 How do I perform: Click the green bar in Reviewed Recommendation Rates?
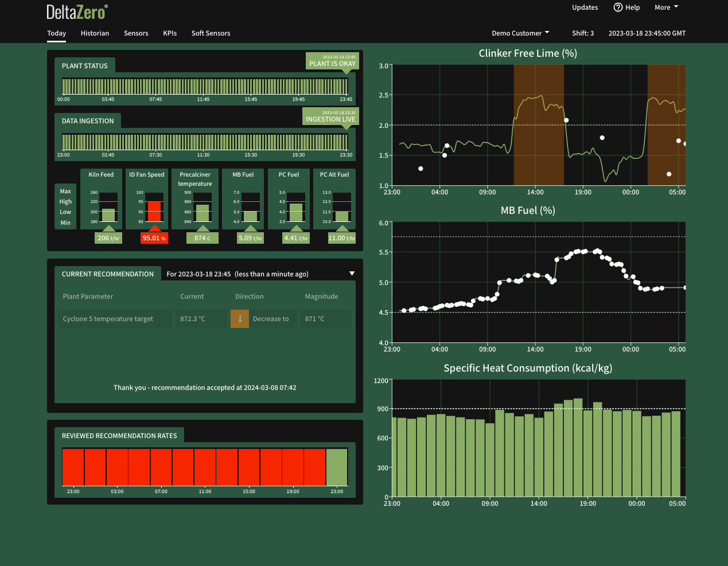(337, 467)
